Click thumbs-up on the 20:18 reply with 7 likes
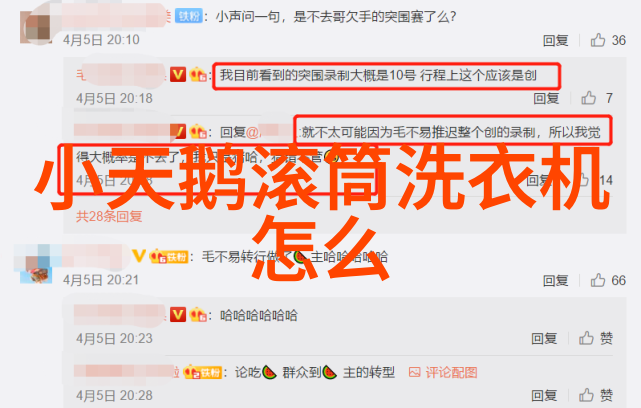Viewport: 641px width, 408px height. 589,98
